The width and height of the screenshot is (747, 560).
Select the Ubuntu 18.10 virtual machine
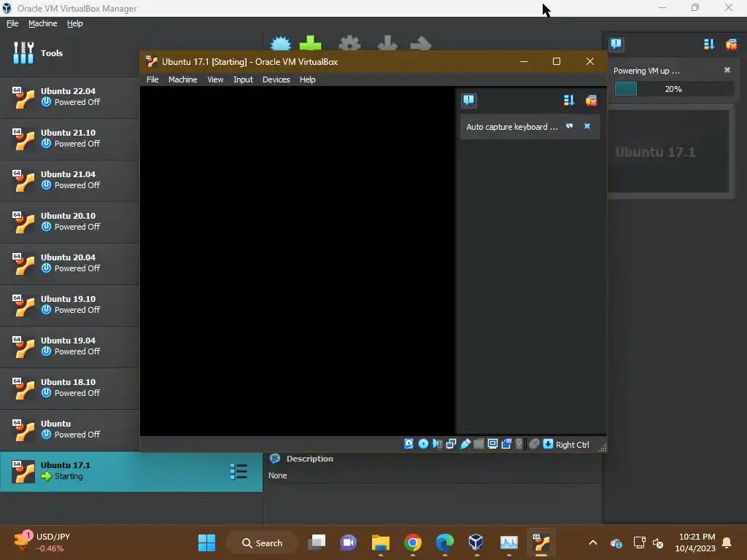point(69,388)
